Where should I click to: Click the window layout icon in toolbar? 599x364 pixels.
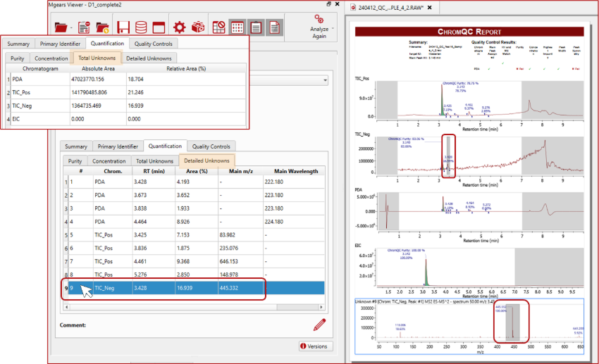(x=159, y=28)
